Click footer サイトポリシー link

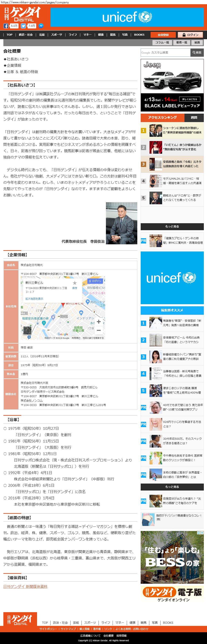tap(48, 629)
